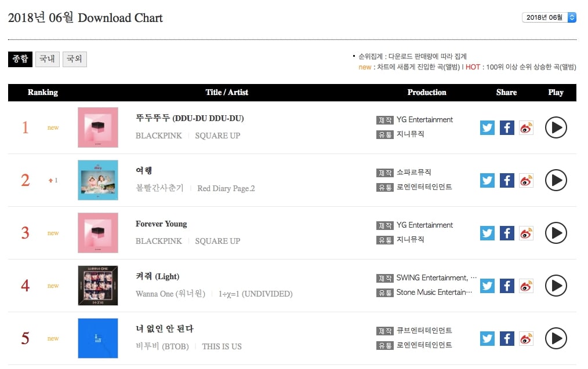Open the BTOB blue album cover

[98, 338]
